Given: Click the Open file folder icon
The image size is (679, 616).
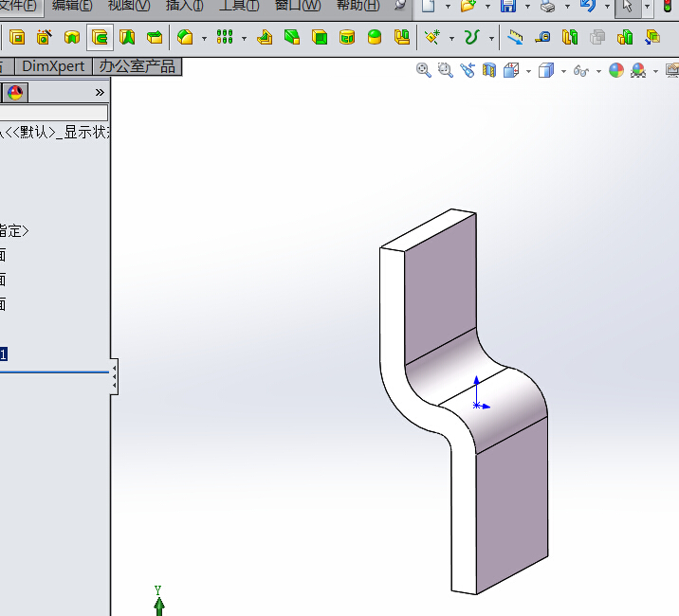Looking at the screenshot, I should point(468,6).
